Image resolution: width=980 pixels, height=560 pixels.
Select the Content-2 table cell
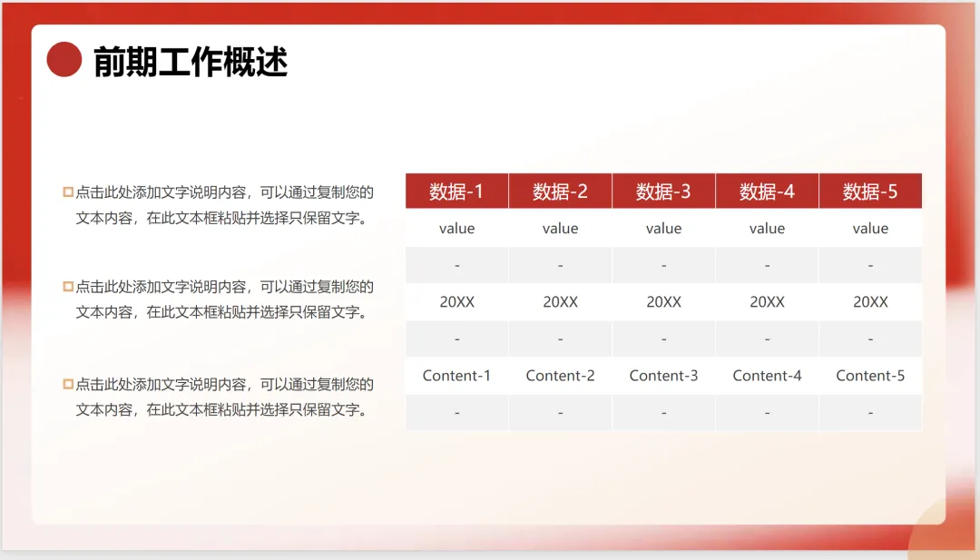[560, 376]
